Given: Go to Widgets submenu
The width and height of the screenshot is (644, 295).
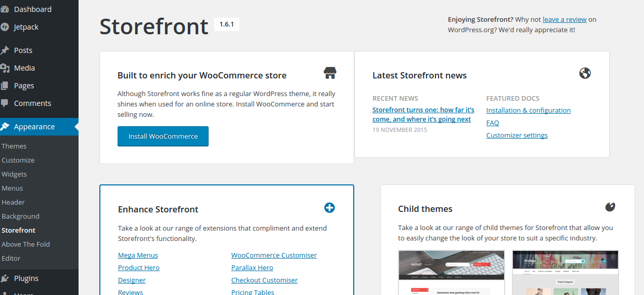Looking at the screenshot, I should tap(14, 175).
